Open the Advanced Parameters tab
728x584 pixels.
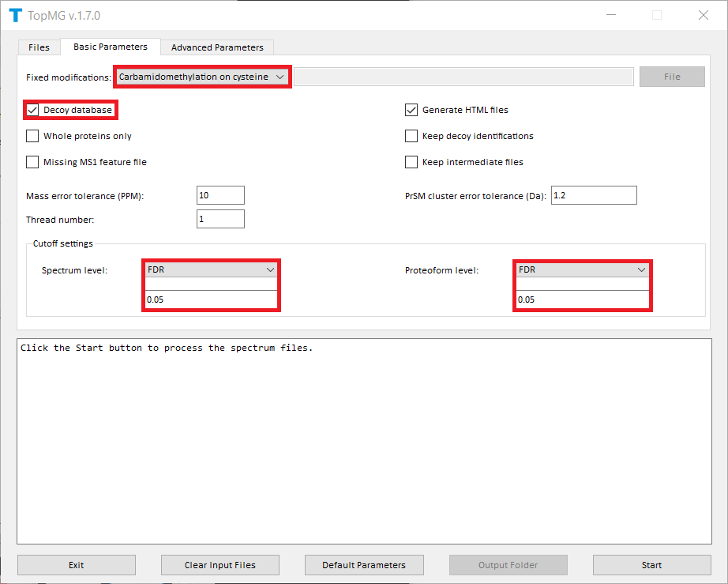pyautogui.click(x=217, y=47)
